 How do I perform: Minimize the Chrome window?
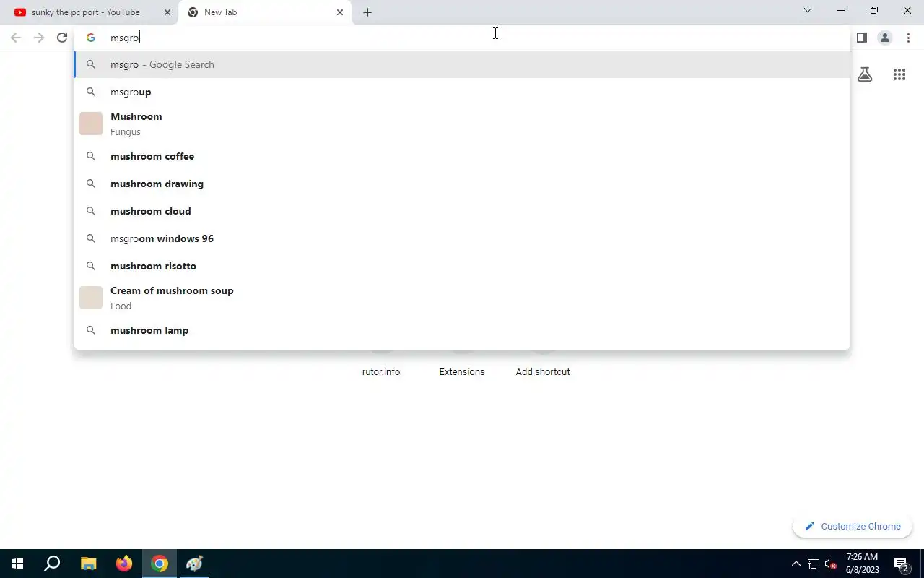click(841, 10)
